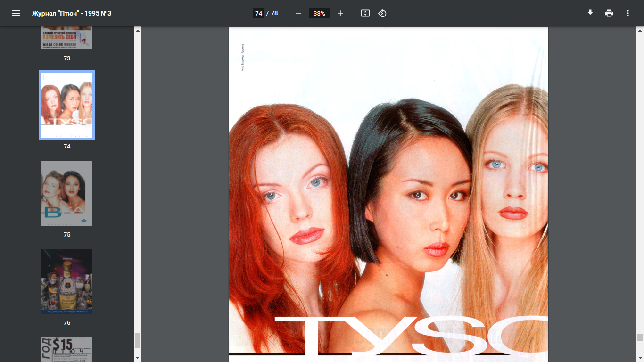Edit the 33% zoom level field

319,13
